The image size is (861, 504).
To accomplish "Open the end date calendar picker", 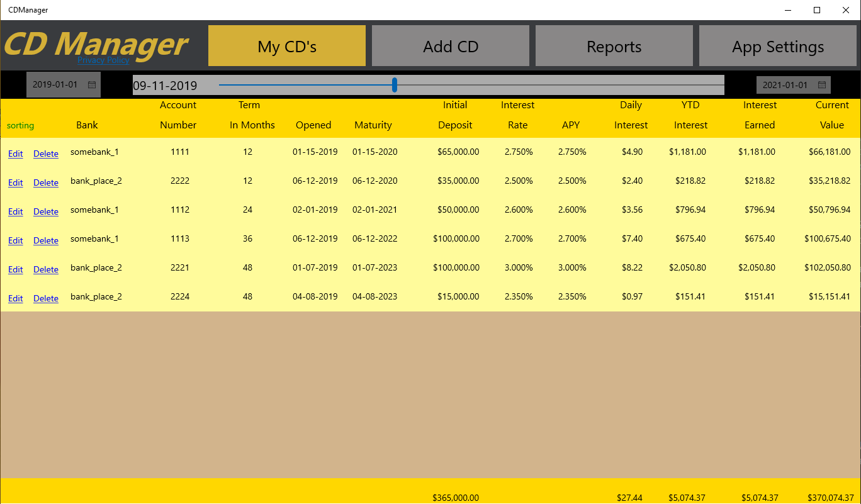I will pyautogui.click(x=822, y=84).
